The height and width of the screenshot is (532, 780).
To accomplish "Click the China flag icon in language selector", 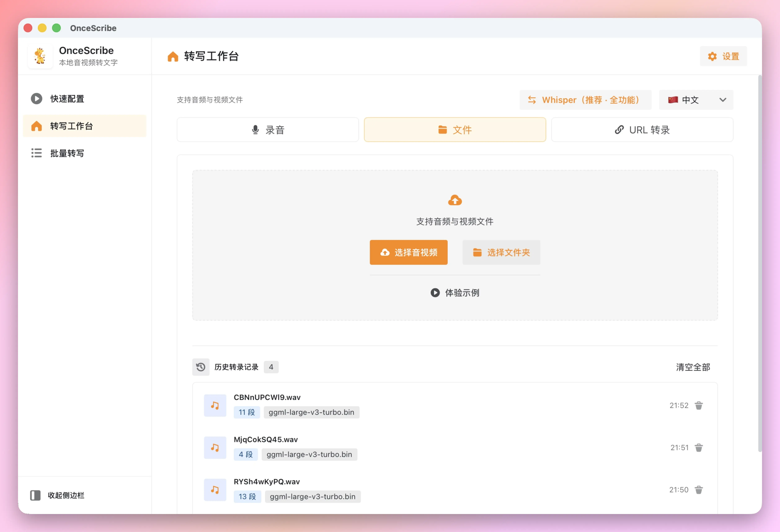I will (x=673, y=100).
